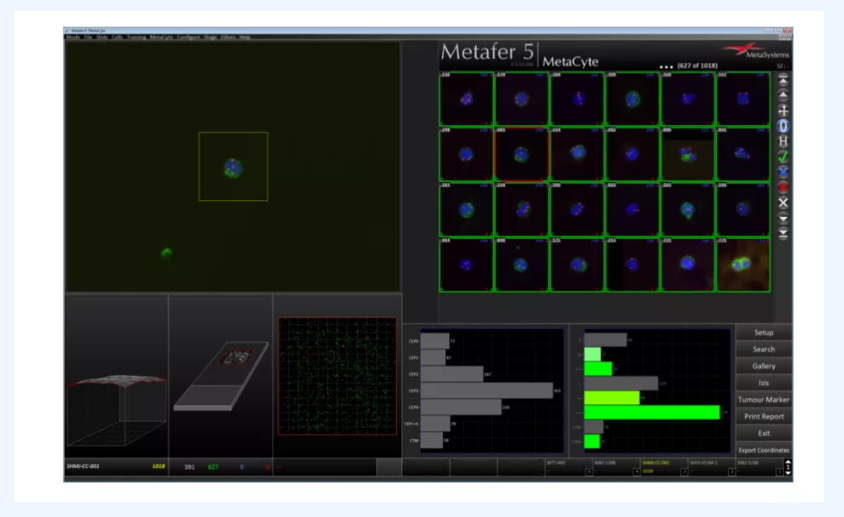Jump to the last gallery page

pyautogui.click(x=783, y=233)
